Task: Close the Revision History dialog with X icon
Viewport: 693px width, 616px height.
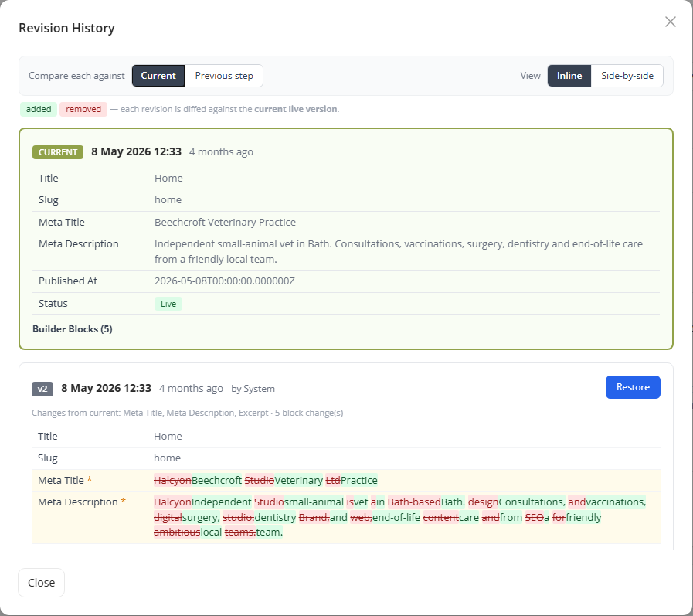Action: click(670, 22)
